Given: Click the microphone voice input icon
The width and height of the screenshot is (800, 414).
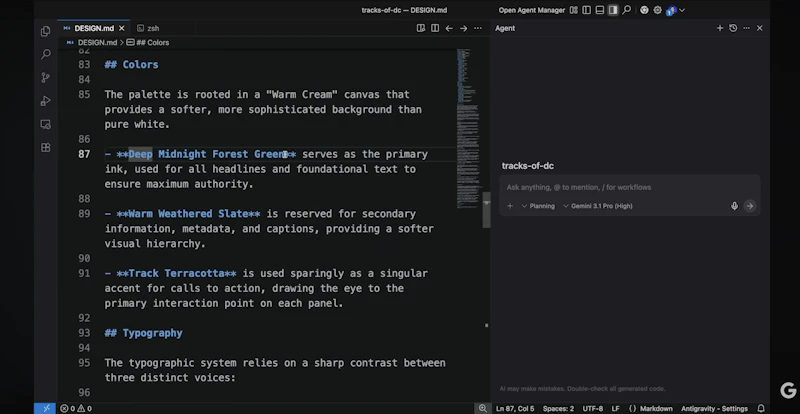Looking at the screenshot, I should tap(734, 206).
